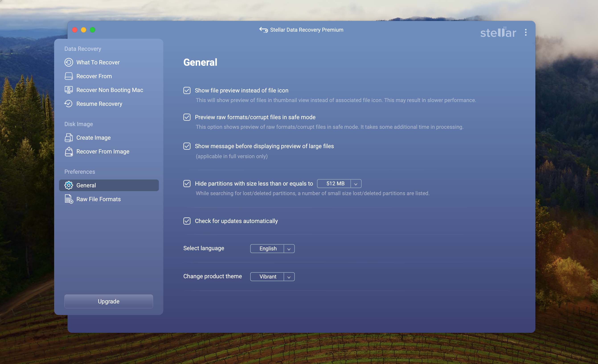This screenshot has height=364, width=598.
Task: Click the Change product theme label
Action: coord(213,276)
